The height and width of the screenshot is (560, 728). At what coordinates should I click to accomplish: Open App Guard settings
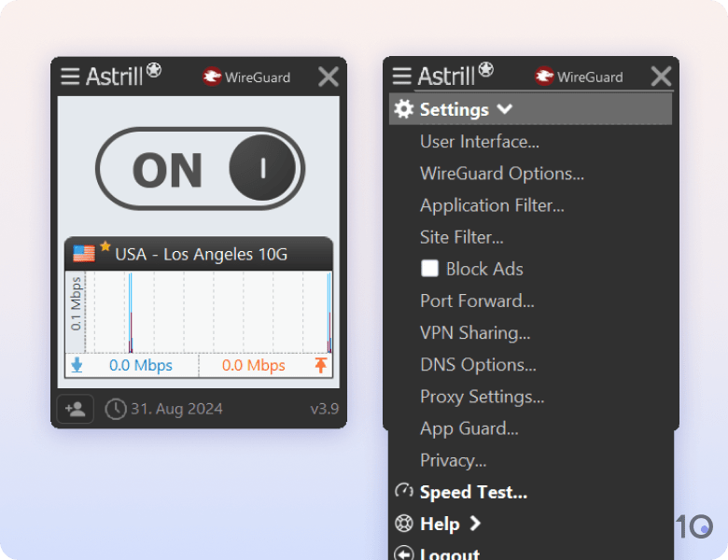(469, 429)
